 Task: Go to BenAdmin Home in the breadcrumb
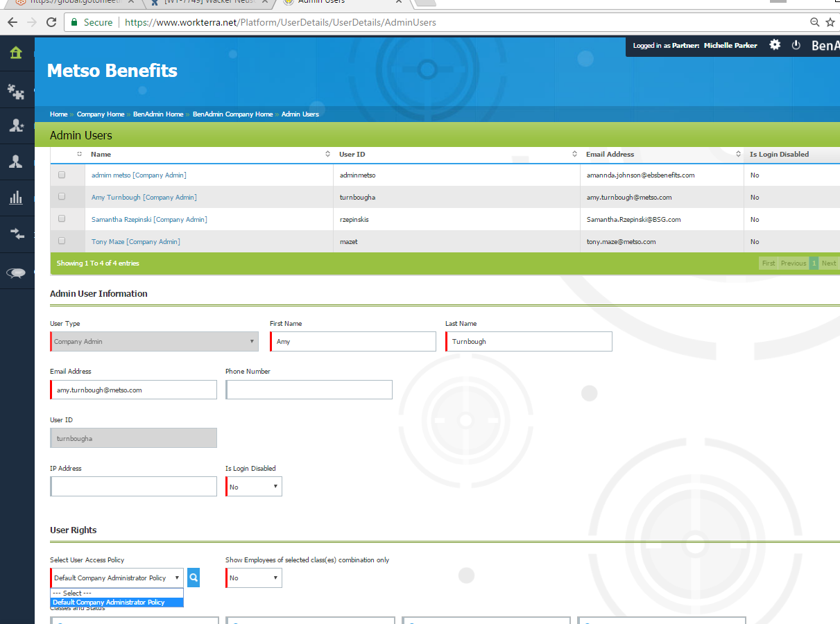click(x=158, y=114)
